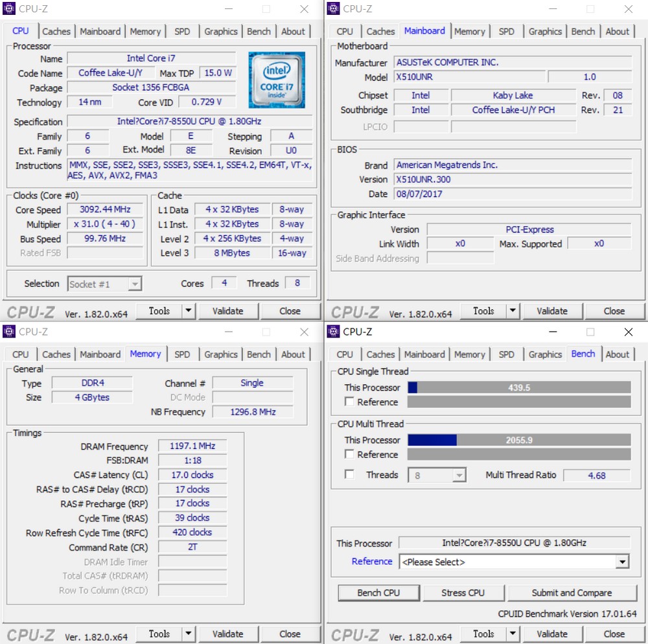This screenshot has width=648, height=644.
Task: Click the Core Speed field showing 3092.44 MHz
Action: pyautogui.click(x=105, y=209)
